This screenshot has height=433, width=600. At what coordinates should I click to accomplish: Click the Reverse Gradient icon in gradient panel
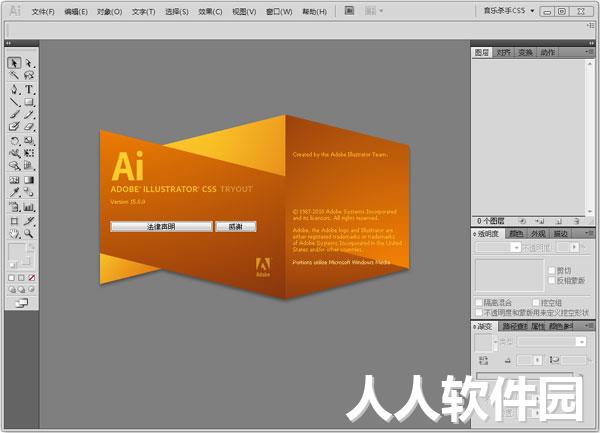483,360
